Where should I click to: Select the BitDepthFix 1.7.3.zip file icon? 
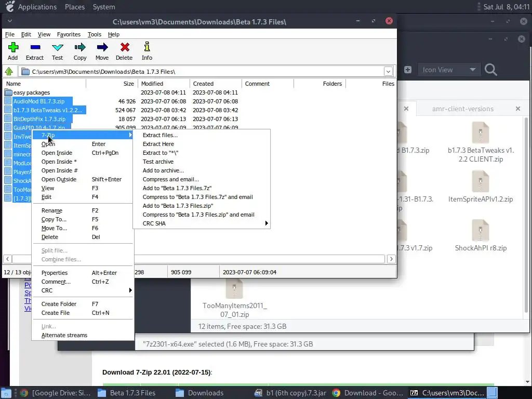coord(8,119)
